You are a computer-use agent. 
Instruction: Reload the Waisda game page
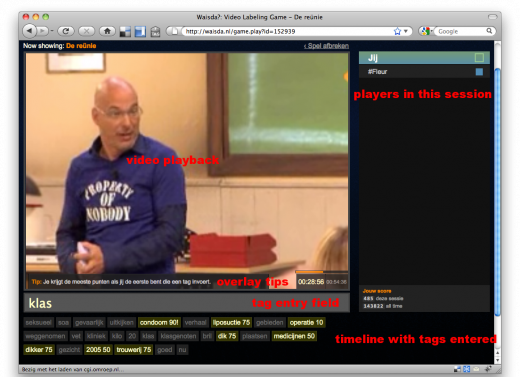point(66,31)
